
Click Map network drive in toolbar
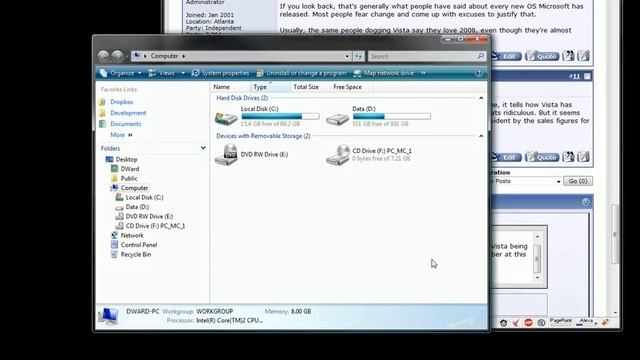tap(384, 73)
